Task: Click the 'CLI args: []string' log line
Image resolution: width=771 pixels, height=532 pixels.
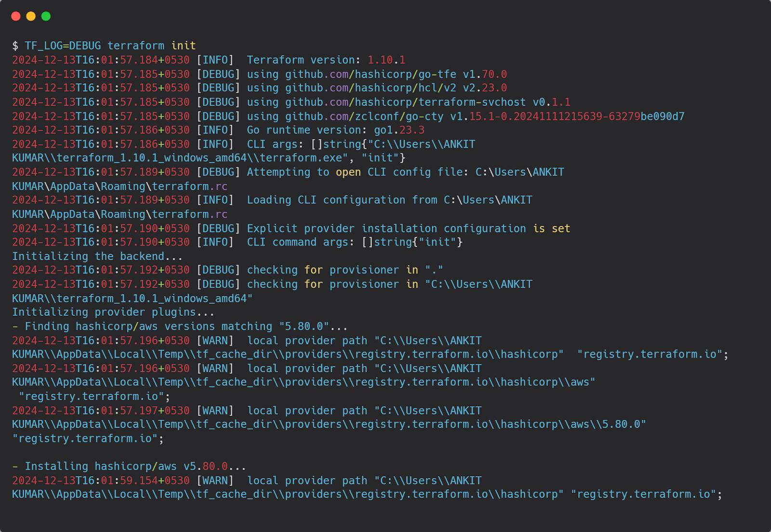Action: click(x=243, y=144)
